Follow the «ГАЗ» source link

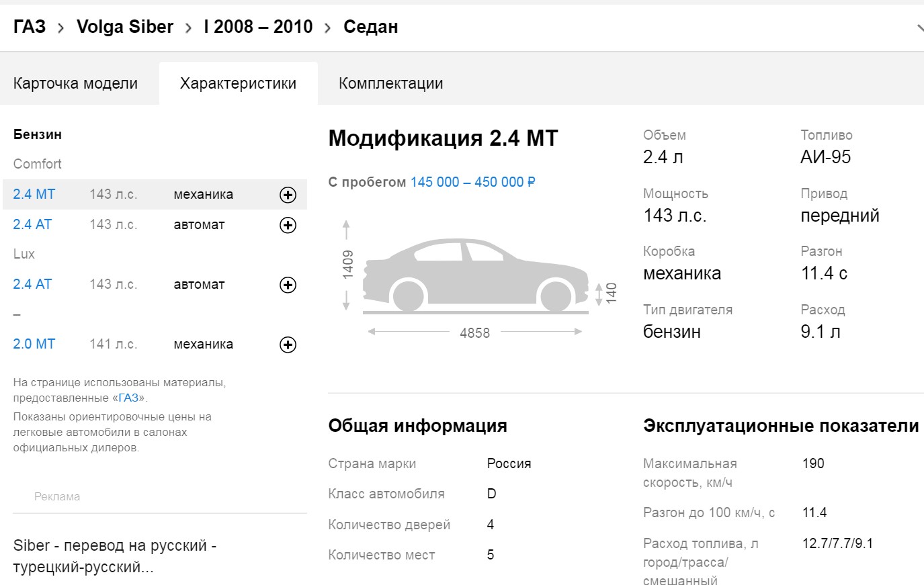coord(128,398)
